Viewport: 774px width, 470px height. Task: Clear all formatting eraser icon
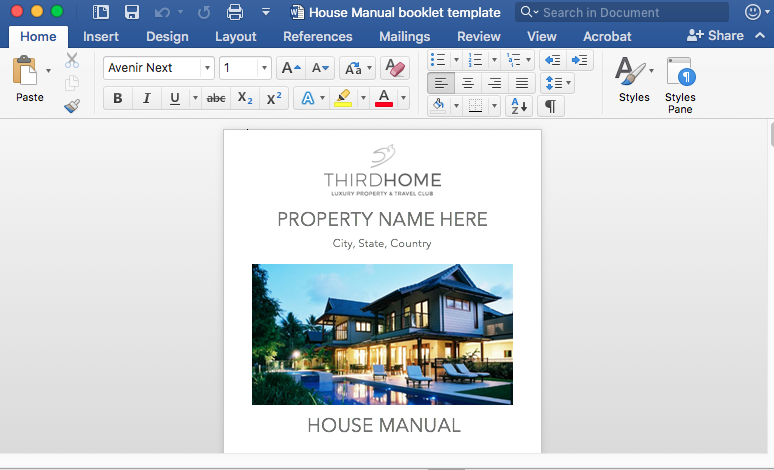click(395, 68)
